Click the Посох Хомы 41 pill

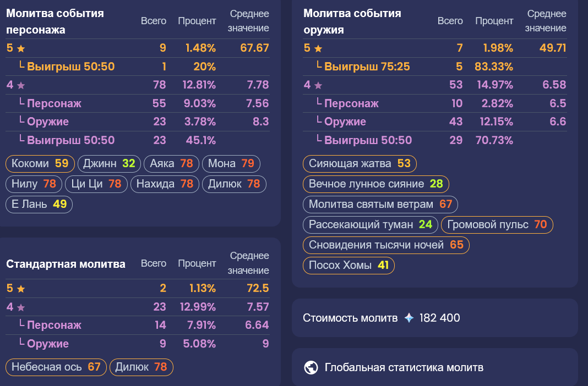point(349,266)
